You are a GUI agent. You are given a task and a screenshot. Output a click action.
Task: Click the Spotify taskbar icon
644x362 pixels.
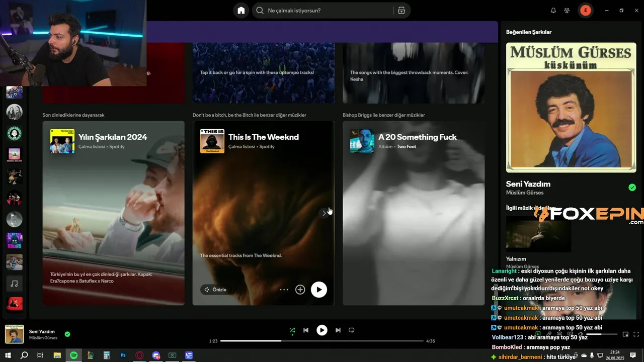[x=73, y=355]
